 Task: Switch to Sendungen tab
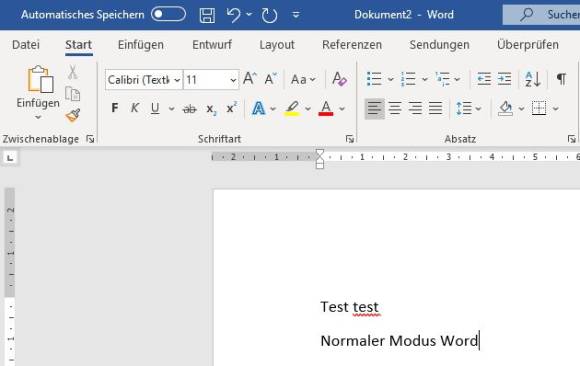[x=439, y=45]
